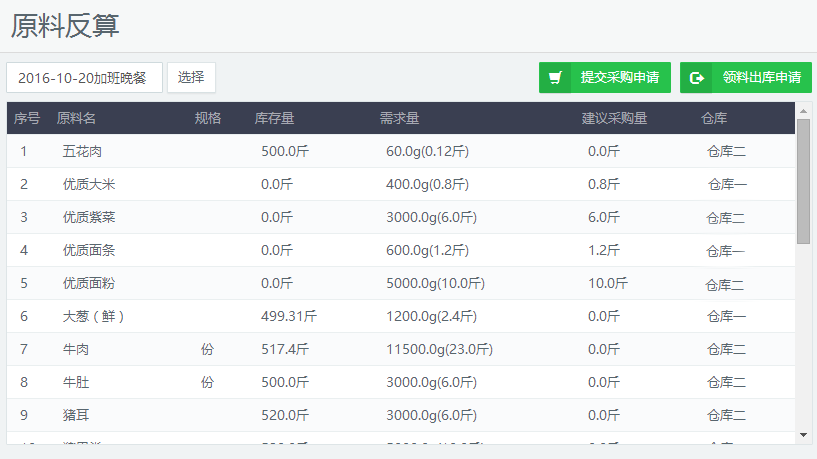The image size is (817, 459).
Task: Focus the 2016-10-20加班晚餐 input field
Action: 84,78
